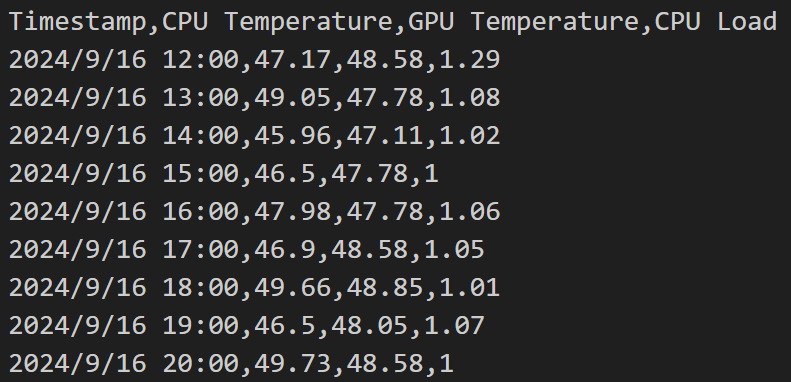
Task: Click the CPU load value 1.29
Action: [470, 60]
